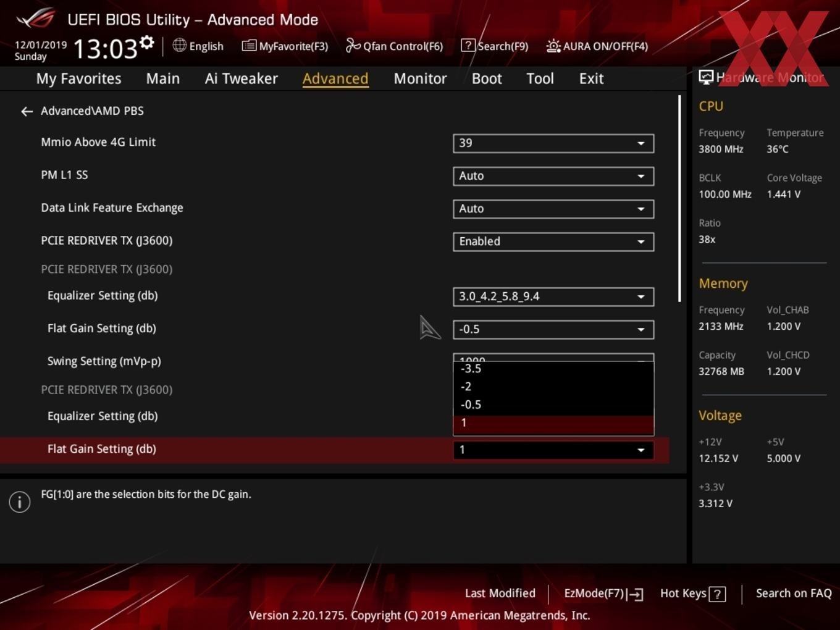Open the Exit tab
The width and height of the screenshot is (840, 630).
click(x=591, y=78)
